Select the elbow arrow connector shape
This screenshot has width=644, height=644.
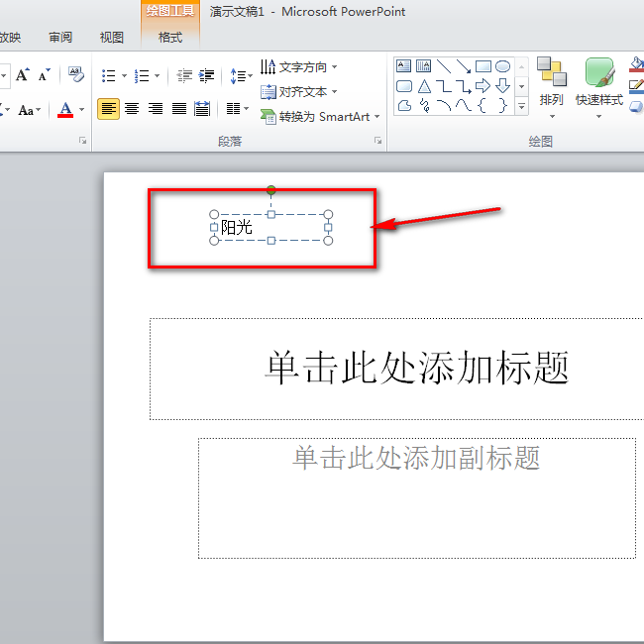pos(464,86)
